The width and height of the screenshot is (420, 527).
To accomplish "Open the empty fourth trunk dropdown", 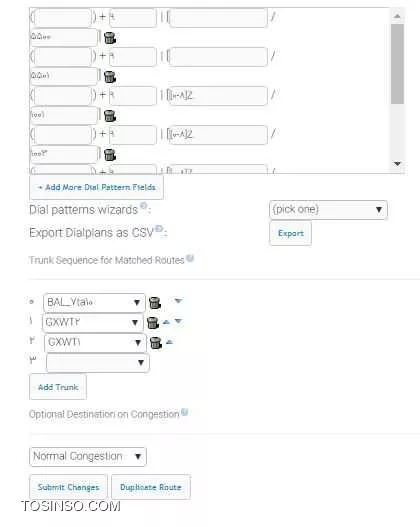I will [x=97, y=363].
